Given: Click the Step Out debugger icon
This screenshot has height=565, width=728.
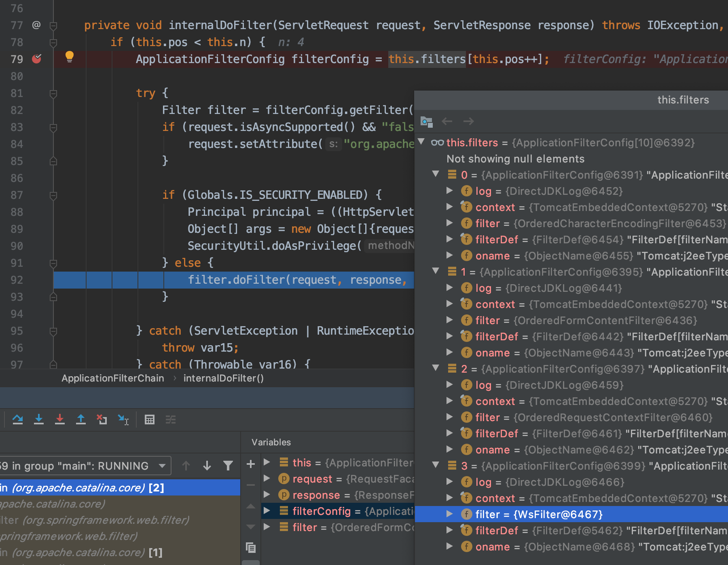Looking at the screenshot, I should (81, 420).
